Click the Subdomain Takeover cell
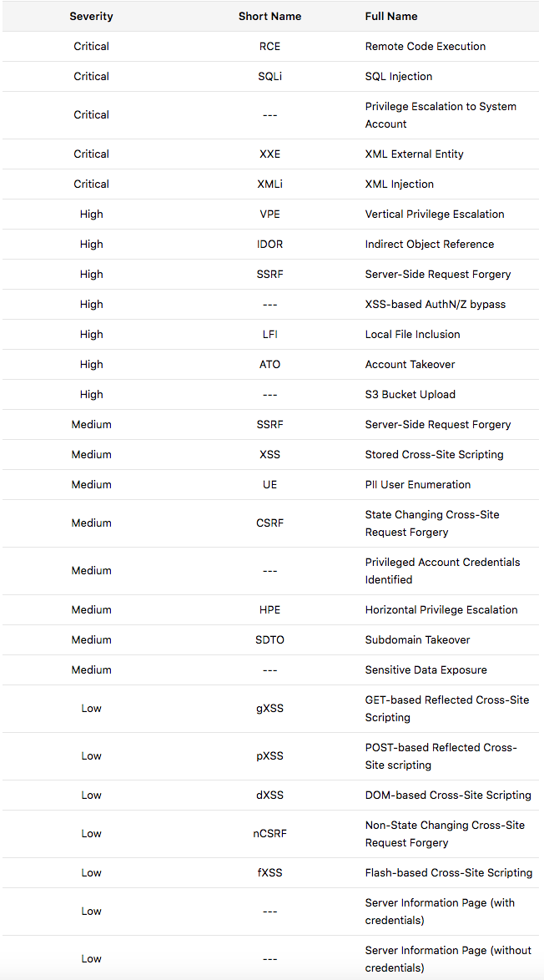Screen dimensions: 544x980 pos(417,639)
